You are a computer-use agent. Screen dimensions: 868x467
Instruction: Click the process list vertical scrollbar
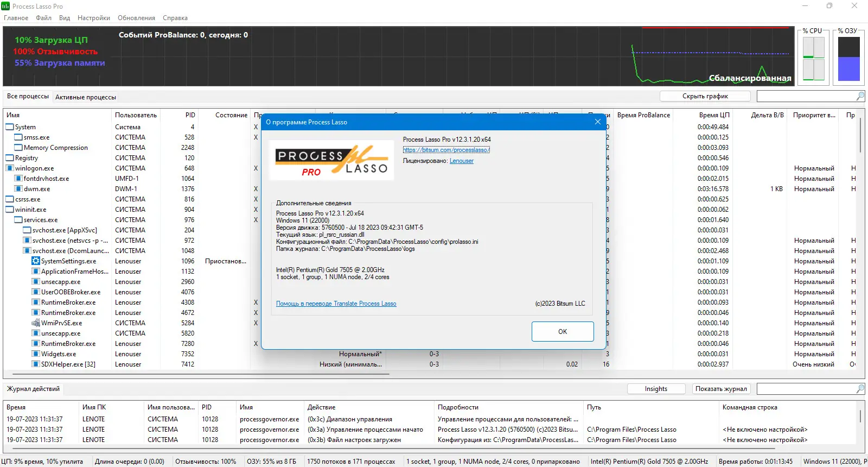click(860, 136)
